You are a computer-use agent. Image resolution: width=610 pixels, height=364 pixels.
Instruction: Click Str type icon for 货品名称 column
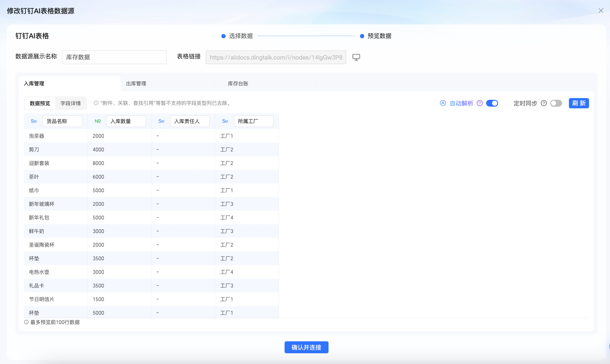34,121
